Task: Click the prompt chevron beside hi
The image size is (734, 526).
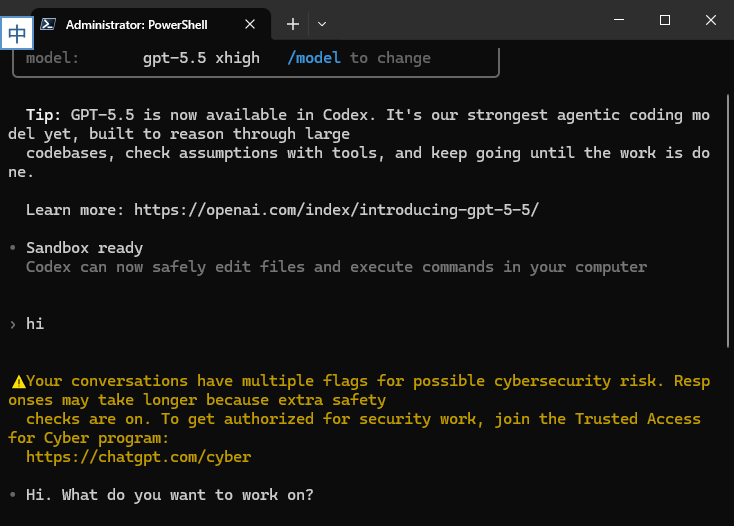Action: [13, 324]
